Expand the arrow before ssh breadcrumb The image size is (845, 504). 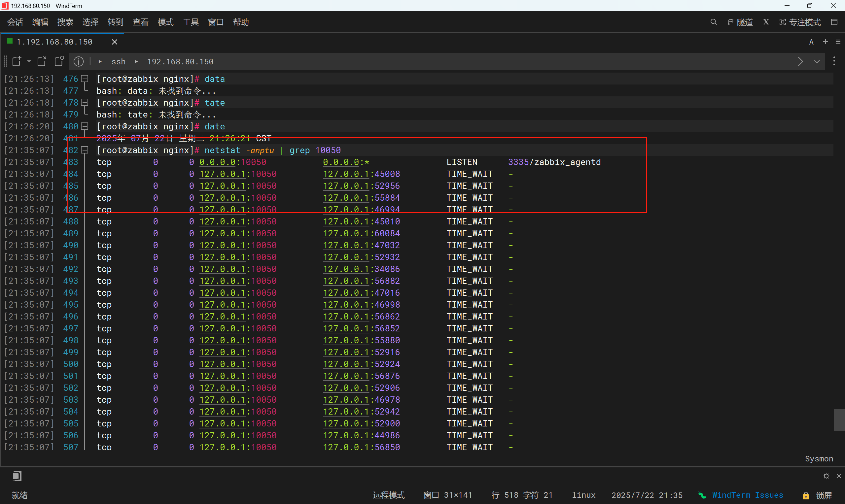point(100,61)
